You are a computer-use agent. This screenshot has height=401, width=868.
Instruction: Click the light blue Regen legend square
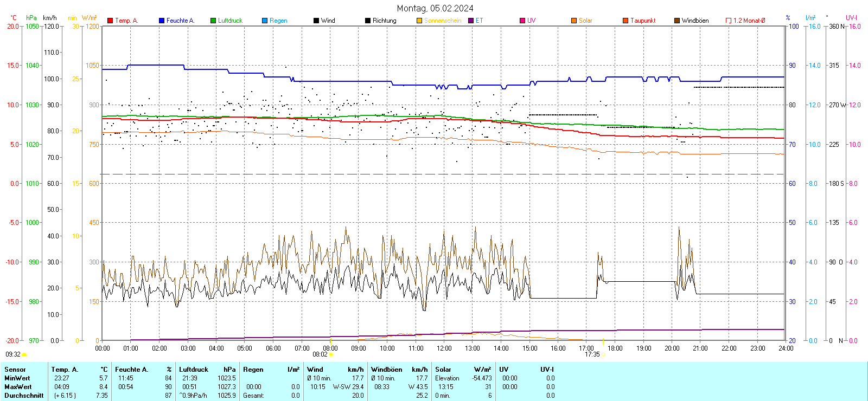pos(265,21)
